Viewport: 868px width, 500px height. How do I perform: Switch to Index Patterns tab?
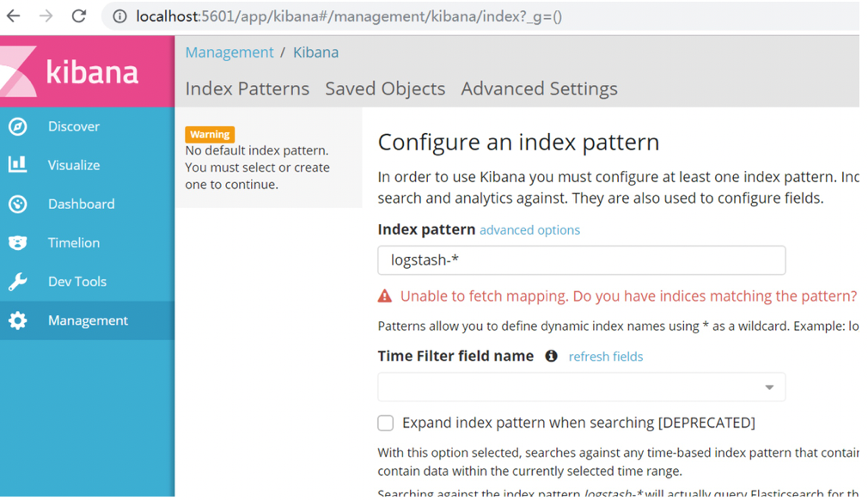(248, 89)
